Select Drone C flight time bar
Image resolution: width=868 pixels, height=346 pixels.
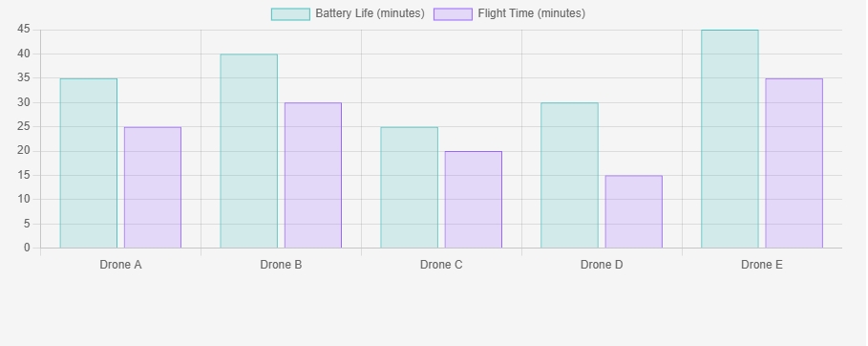click(474, 200)
